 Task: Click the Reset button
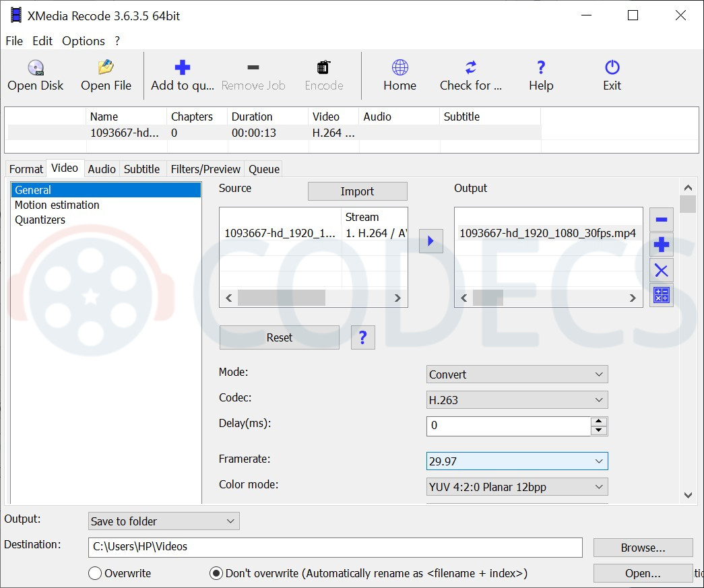pyautogui.click(x=280, y=337)
